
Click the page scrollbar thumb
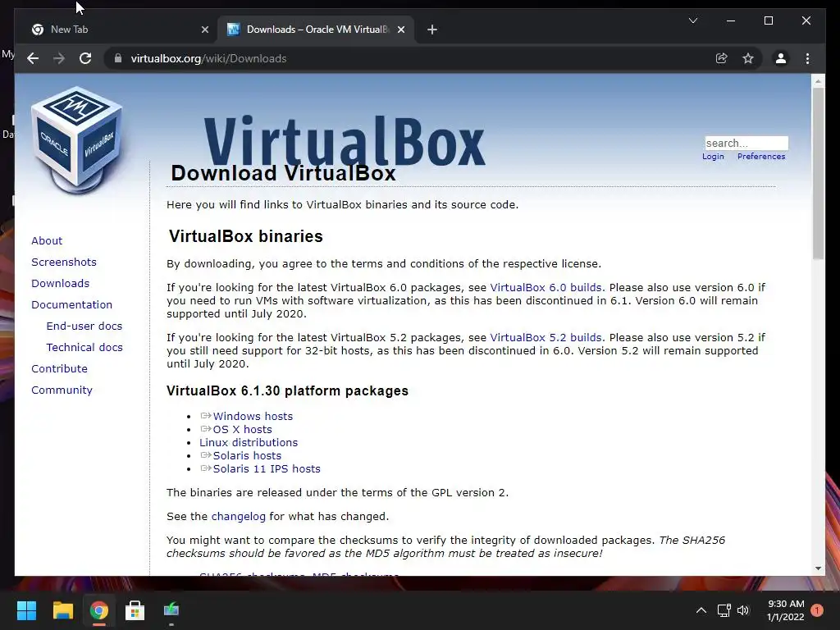[x=818, y=174]
